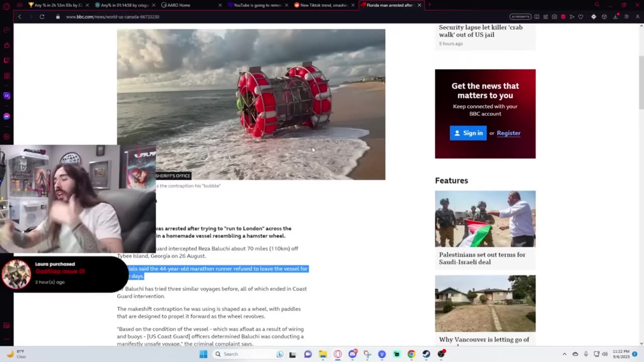Take a snapshot with camera icon

[x=554, y=17]
